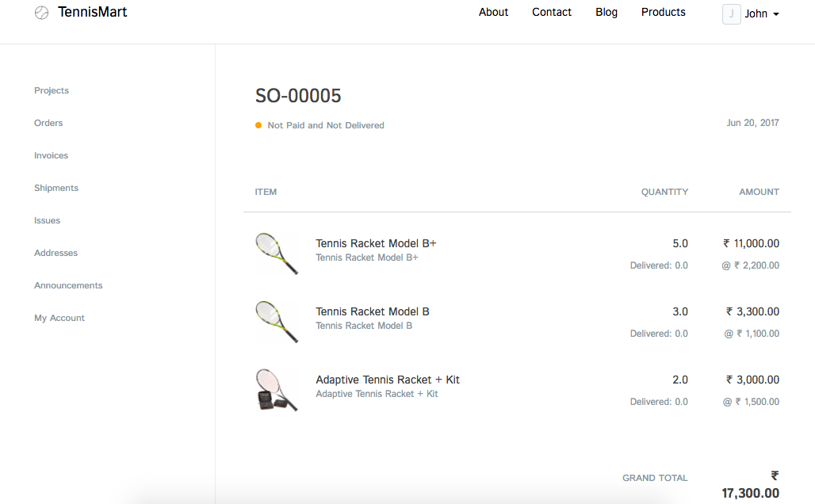Browse the Products menu item
815x504 pixels.
tap(664, 12)
